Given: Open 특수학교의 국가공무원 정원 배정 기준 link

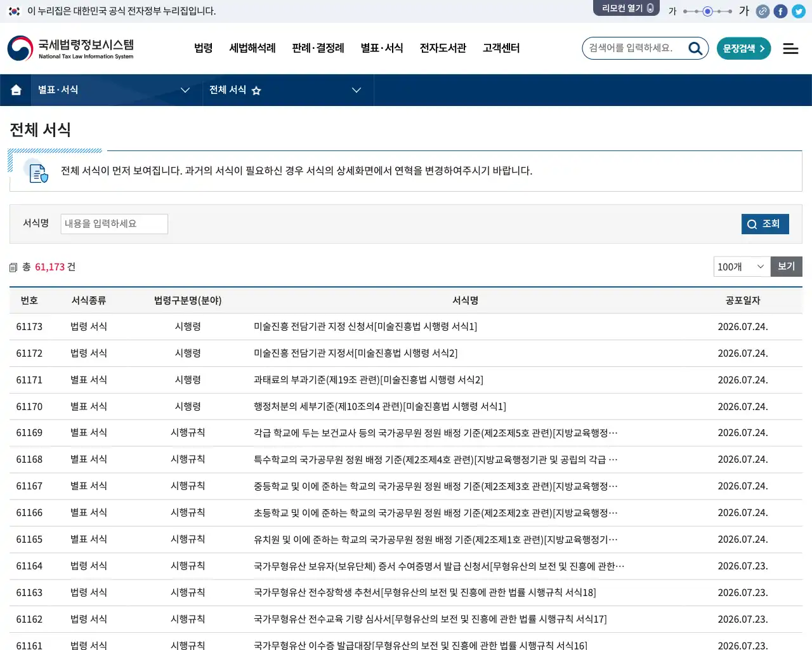Looking at the screenshot, I should click(436, 460).
